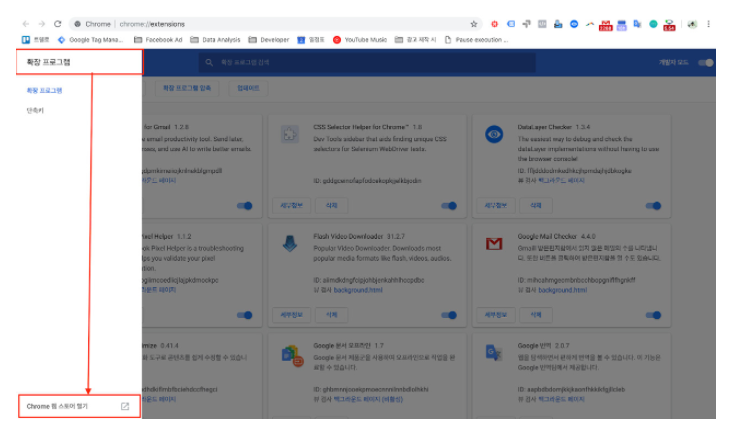Screen dimensions: 745x448
Task: Open the 백그라운드 페이지 link on the Google 번역 card
Action: [561, 399]
